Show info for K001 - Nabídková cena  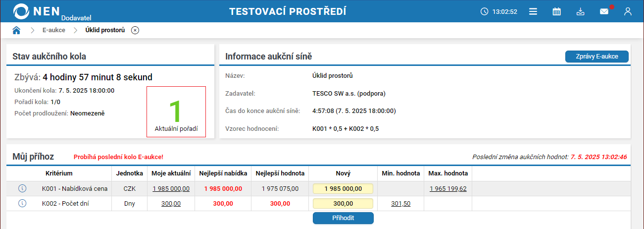pos(22,188)
